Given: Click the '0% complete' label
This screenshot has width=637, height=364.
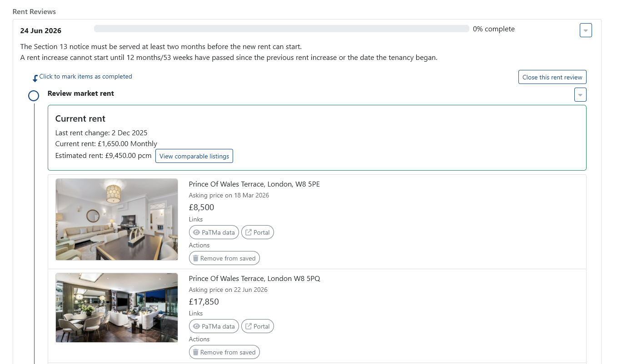Looking at the screenshot, I should tap(494, 29).
